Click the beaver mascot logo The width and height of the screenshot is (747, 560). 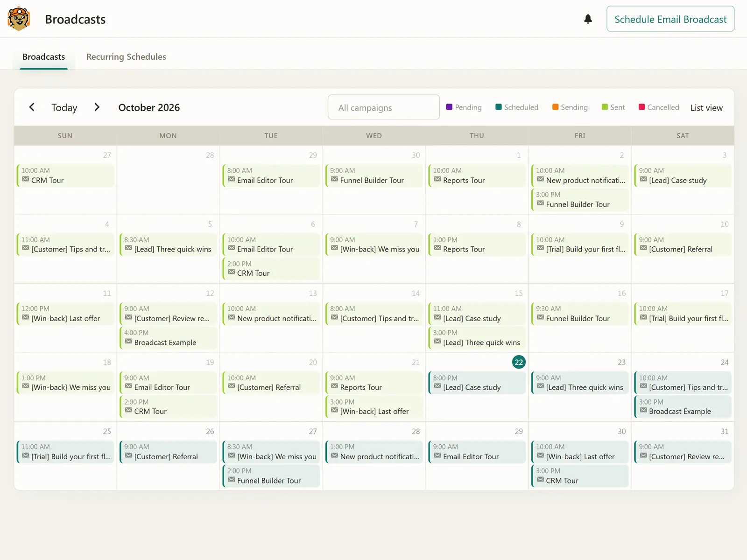point(19,19)
